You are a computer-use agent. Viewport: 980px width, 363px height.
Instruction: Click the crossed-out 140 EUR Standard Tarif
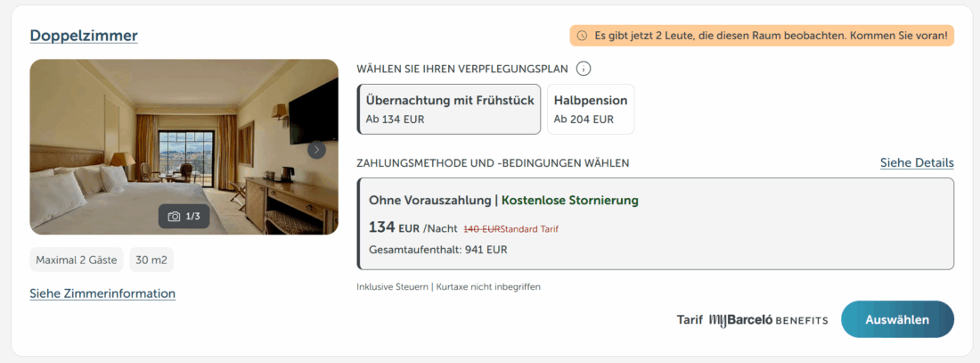pyautogui.click(x=510, y=229)
